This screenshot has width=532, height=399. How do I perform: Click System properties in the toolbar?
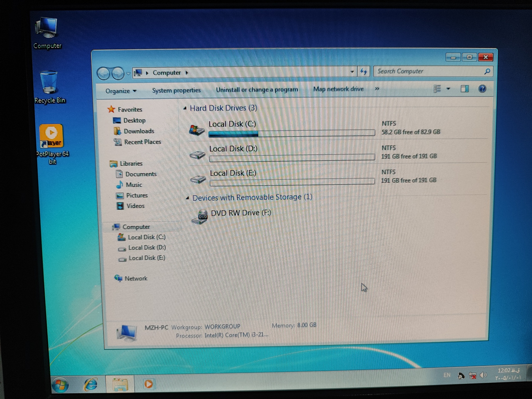(x=176, y=90)
